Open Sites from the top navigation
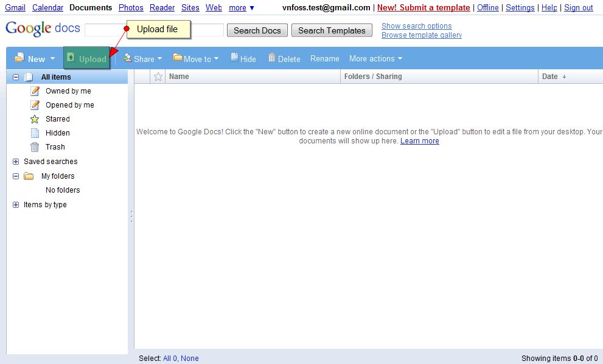Image resolution: width=603 pixels, height=364 pixels. [190, 8]
